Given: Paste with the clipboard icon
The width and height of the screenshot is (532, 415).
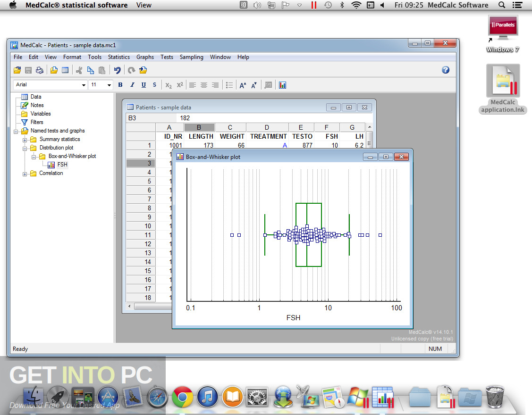Looking at the screenshot, I should (x=101, y=70).
